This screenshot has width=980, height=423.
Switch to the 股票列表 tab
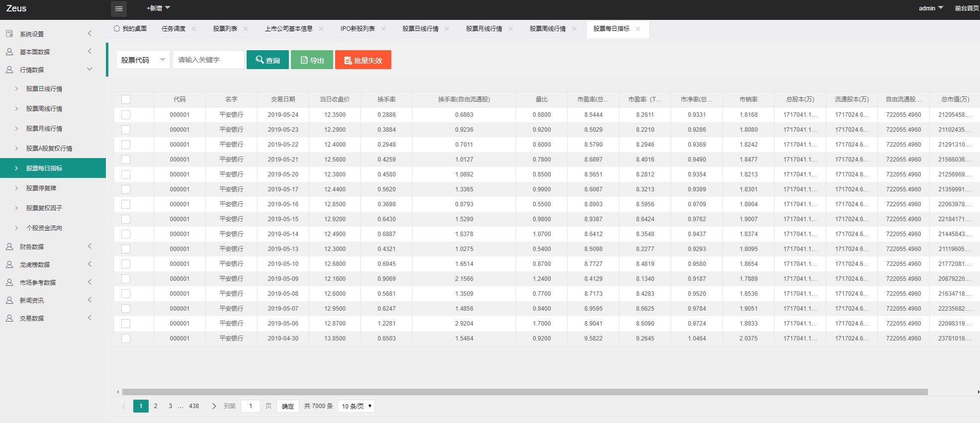(225, 29)
